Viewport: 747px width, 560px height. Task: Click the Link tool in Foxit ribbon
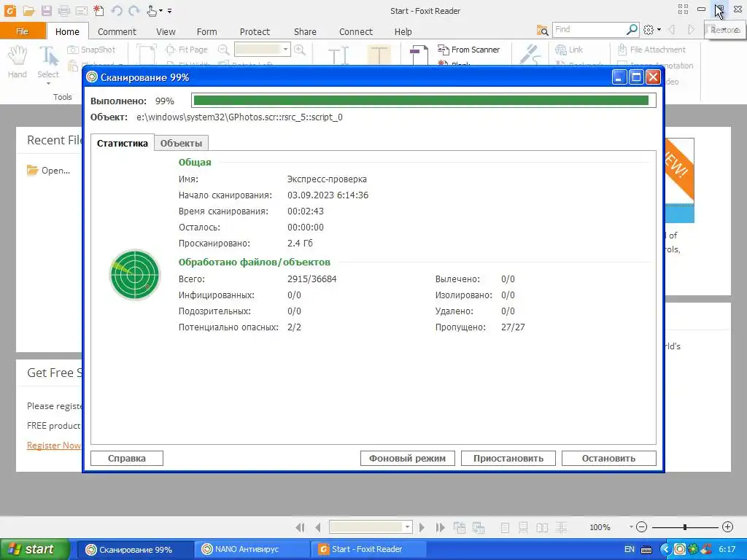point(569,50)
